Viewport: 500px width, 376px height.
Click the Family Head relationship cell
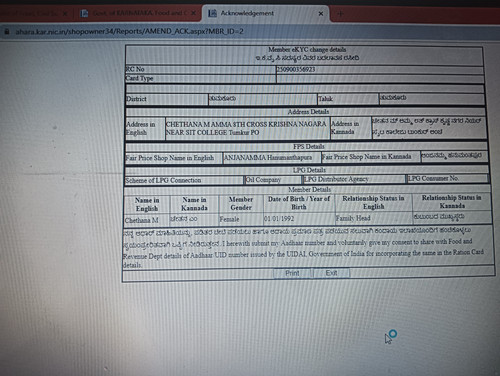353,218
